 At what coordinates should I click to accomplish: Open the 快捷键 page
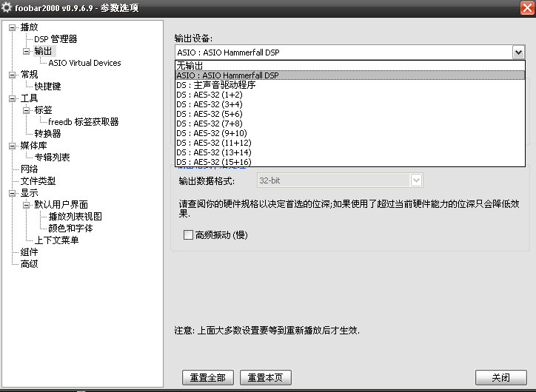pyautogui.click(x=47, y=87)
